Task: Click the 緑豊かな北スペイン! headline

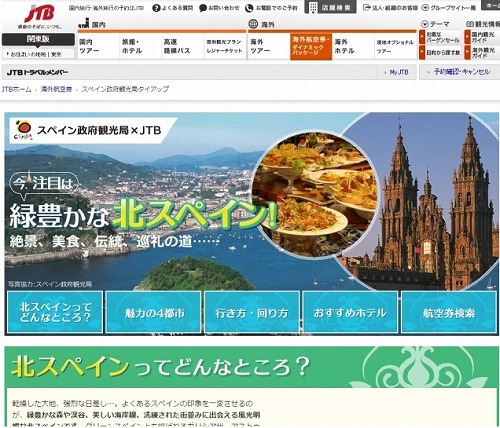Action: [x=143, y=216]
